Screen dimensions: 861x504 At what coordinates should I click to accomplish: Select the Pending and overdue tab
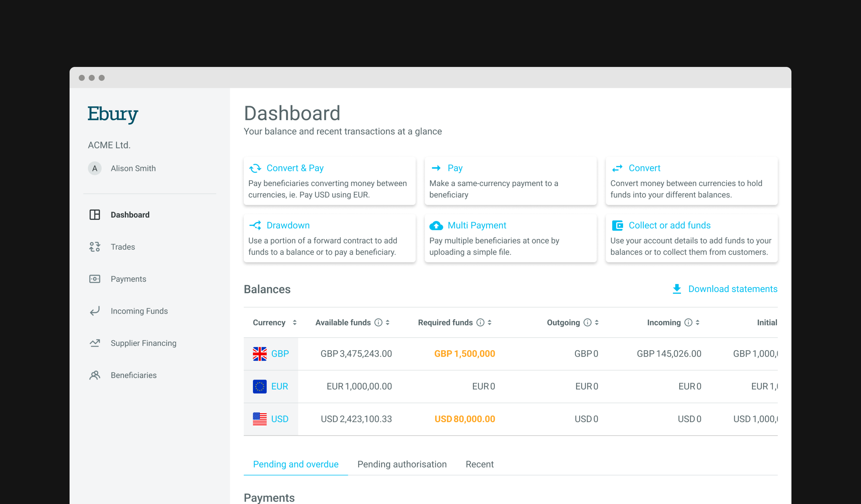pos(296,464)
